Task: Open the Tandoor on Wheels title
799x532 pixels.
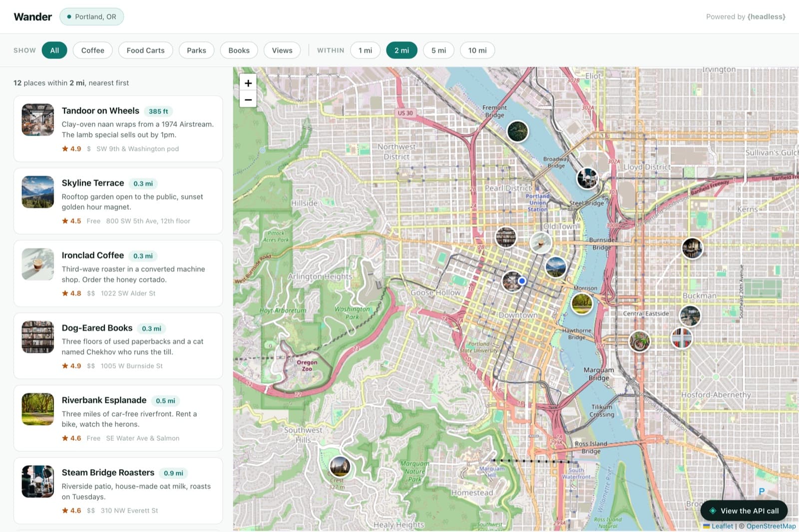Action: 100,111
